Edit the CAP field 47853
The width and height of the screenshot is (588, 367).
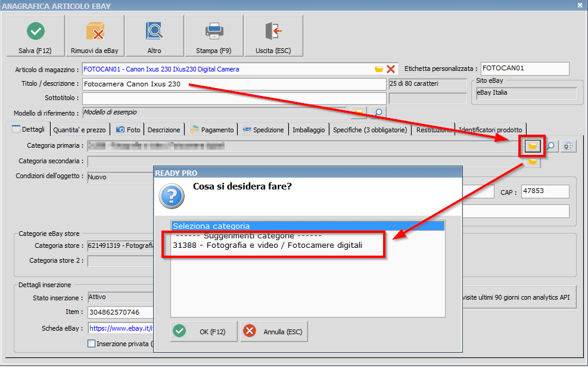click(545, 191)
